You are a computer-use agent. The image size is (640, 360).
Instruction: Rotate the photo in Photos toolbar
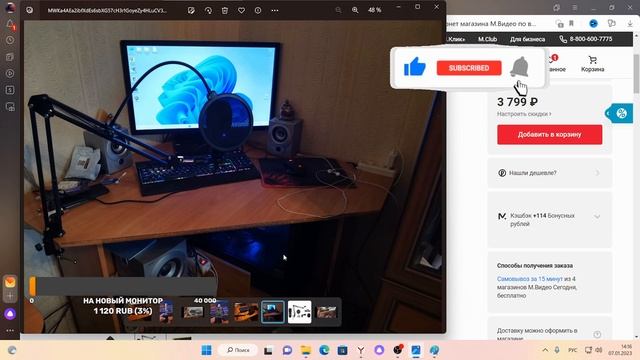(208, 11)
